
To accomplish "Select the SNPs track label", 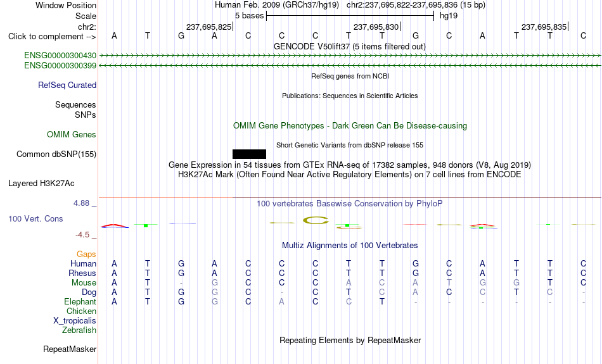I will pos(86,115).
